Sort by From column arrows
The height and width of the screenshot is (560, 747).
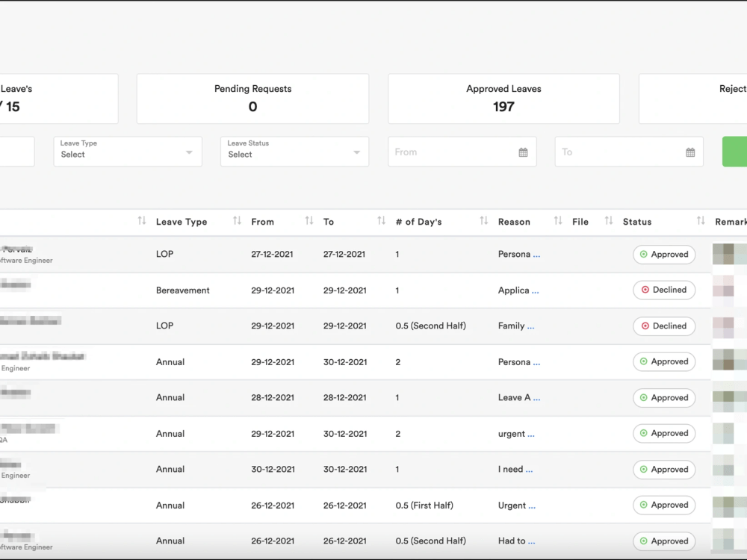(309, 220)
